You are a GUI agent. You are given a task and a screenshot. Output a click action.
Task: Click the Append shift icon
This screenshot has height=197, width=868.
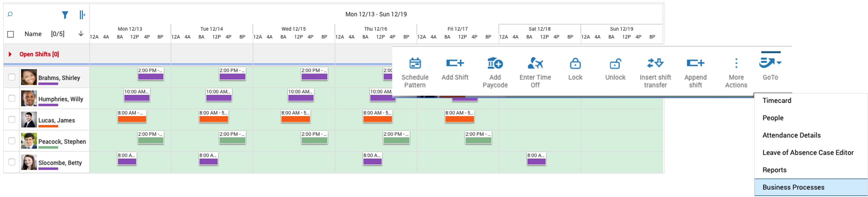pos(695,64)
